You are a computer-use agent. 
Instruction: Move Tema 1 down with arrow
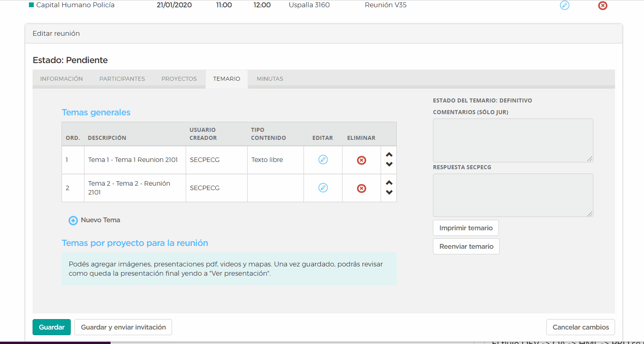point(389,164)
